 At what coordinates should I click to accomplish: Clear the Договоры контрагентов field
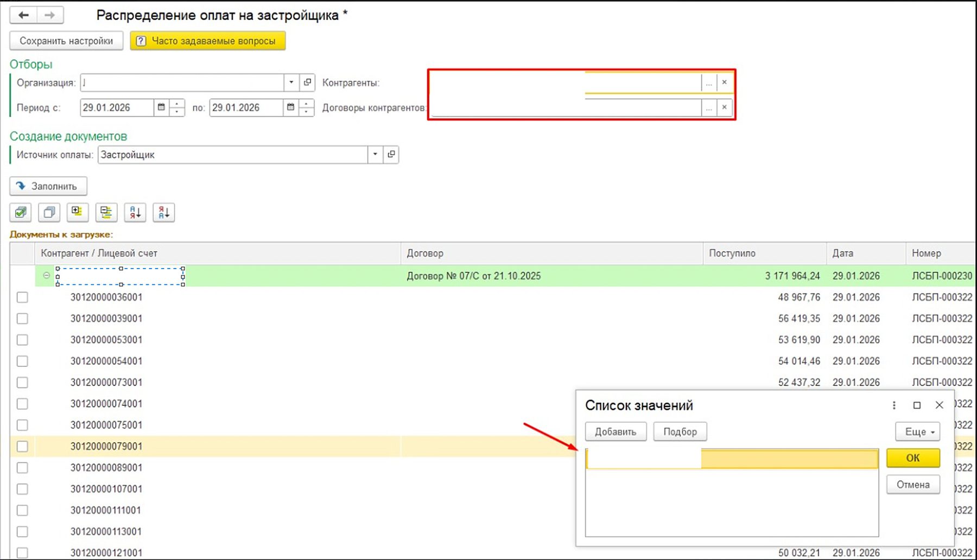(724, 107)
